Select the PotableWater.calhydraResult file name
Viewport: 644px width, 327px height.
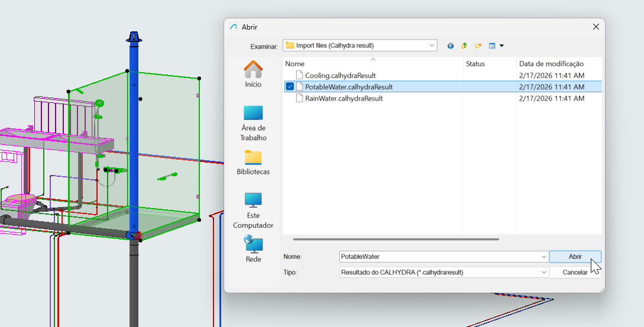pyautogui.click(x=349, y=87)
